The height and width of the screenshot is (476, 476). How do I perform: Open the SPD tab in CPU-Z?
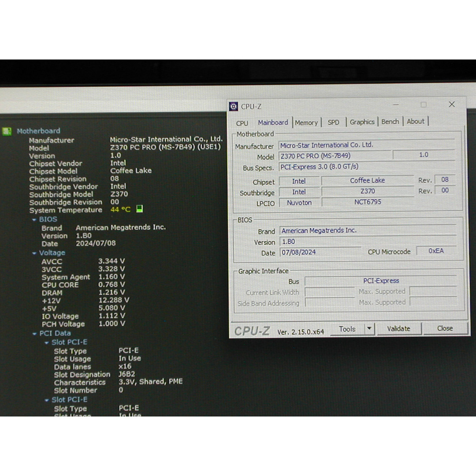pyautogui.click(x=333, y=123)
